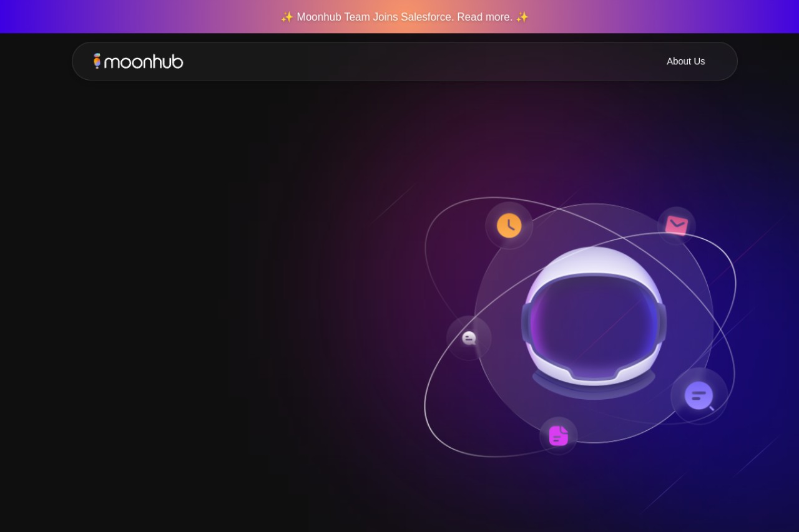Click the small white chat search icon

coord(469,338)
